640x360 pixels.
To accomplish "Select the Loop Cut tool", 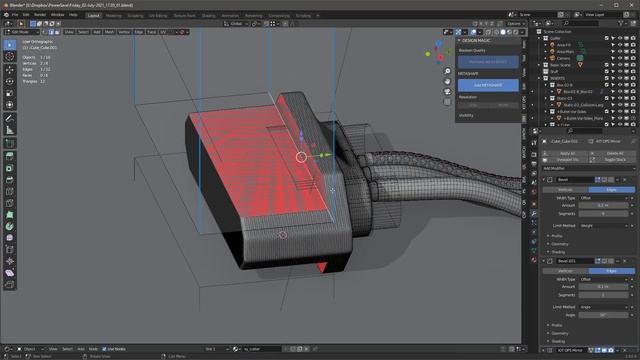I will [x=10, y=191].
